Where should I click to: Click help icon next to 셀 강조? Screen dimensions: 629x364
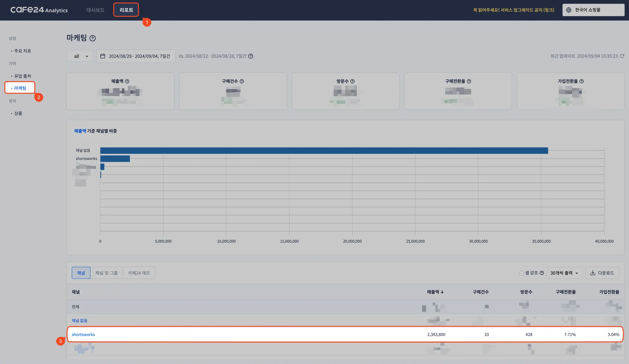542,273
